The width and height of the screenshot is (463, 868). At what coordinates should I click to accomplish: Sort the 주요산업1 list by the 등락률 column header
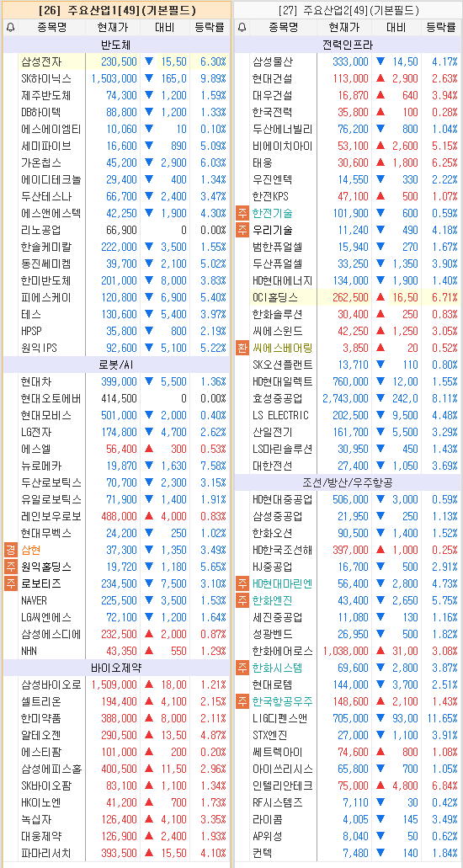tap(210, 28)
